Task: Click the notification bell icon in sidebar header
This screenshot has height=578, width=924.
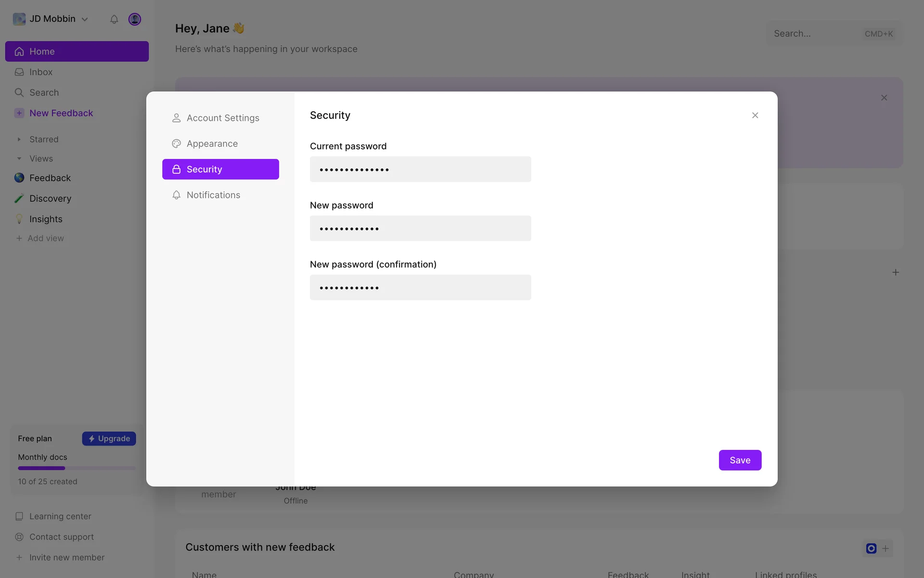Action: [x=114, y=19]
